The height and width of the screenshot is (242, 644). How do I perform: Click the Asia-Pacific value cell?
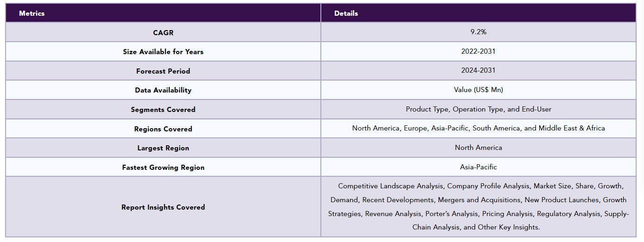click(x=478, y=167)
